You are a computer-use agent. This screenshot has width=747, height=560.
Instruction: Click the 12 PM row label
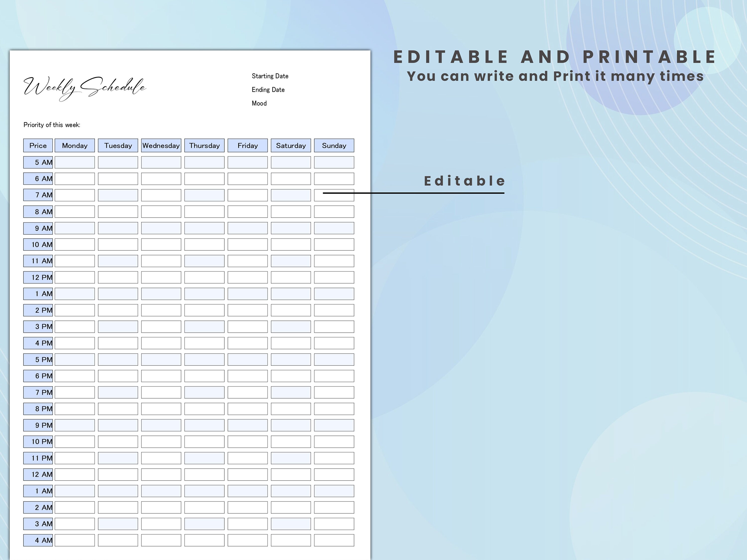tap(38, 277)
